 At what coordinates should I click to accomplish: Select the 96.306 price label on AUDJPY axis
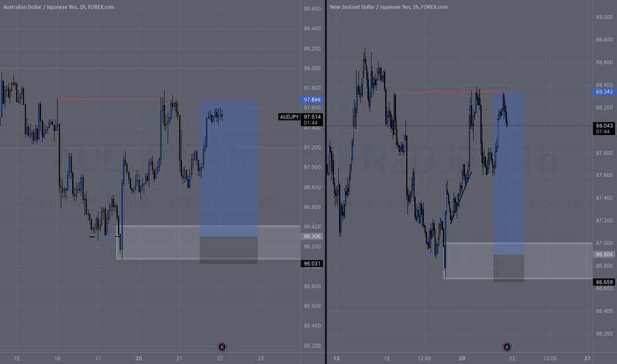tap(312, 236)
